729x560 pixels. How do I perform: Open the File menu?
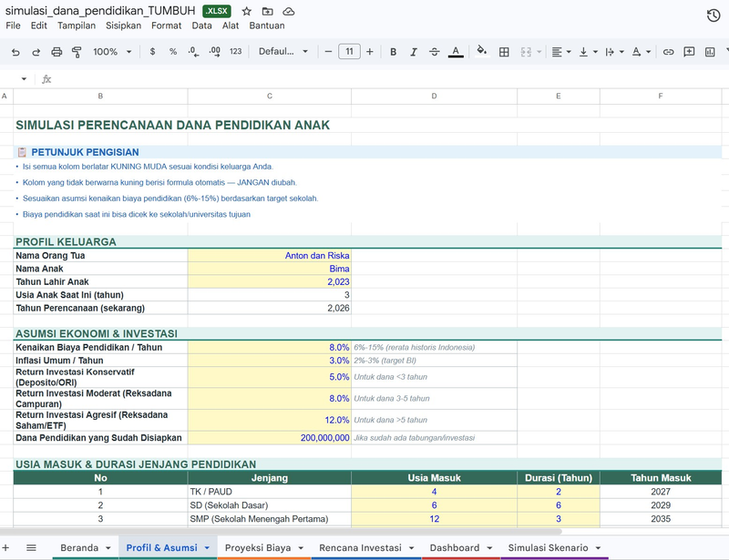click(x=13, y=25)
